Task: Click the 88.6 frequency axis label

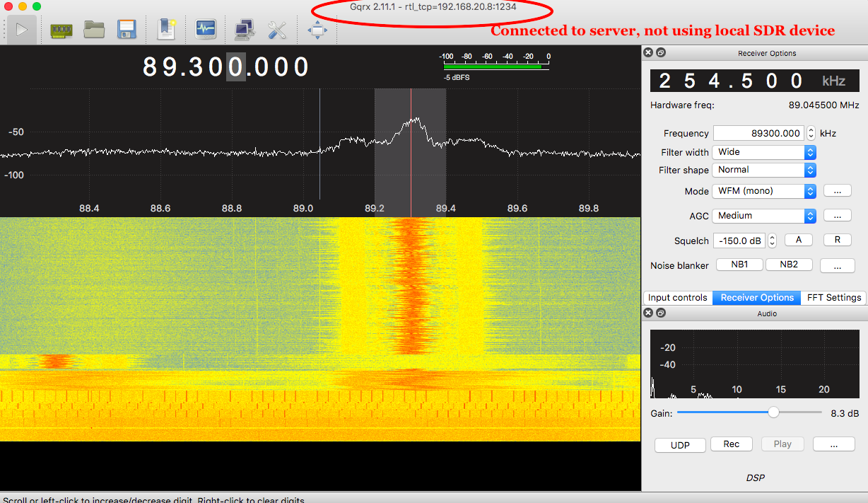Action: pos(160,208)
